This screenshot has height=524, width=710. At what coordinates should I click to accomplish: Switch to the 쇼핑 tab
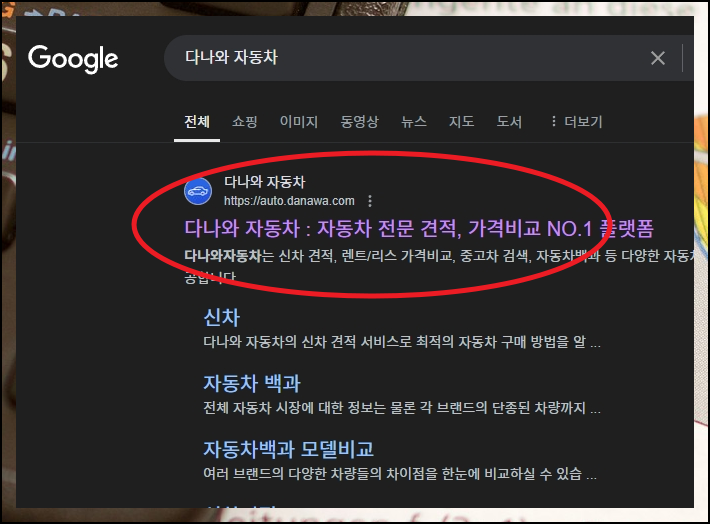tap(245, 121)
